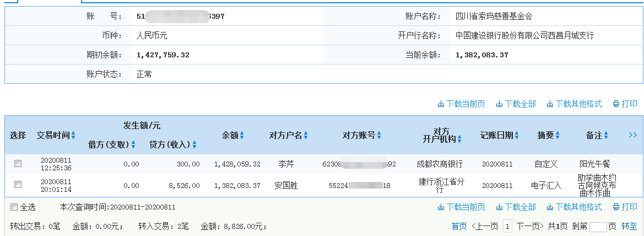
Task: Select checkbox for 李芹 transaction row
Action: 18,164
